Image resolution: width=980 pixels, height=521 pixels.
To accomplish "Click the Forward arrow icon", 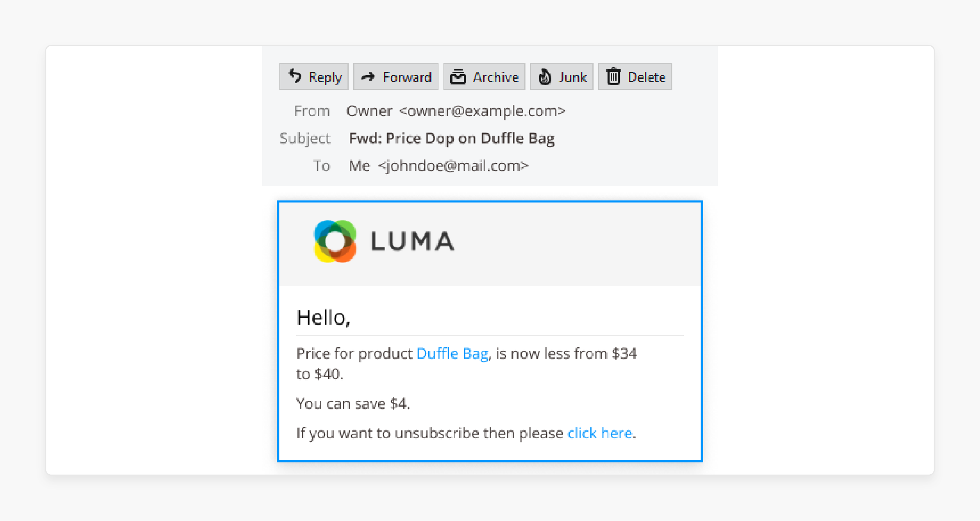I will coord(368,76).
